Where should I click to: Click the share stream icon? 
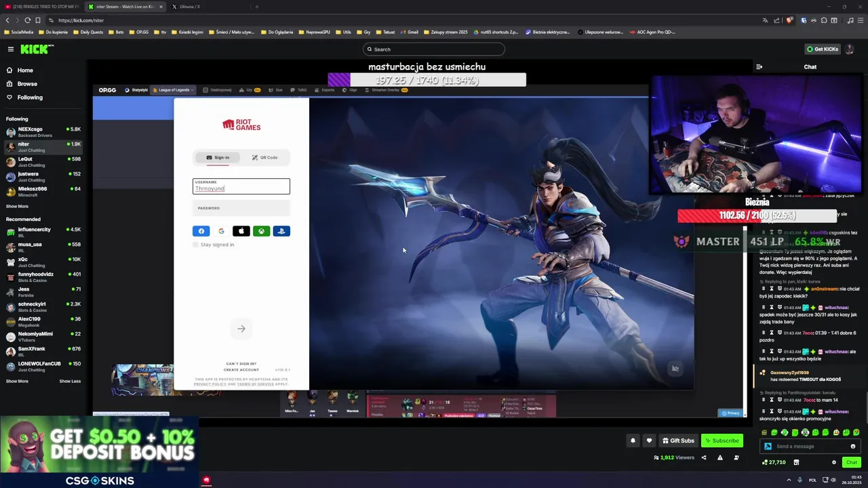(703, 457)
